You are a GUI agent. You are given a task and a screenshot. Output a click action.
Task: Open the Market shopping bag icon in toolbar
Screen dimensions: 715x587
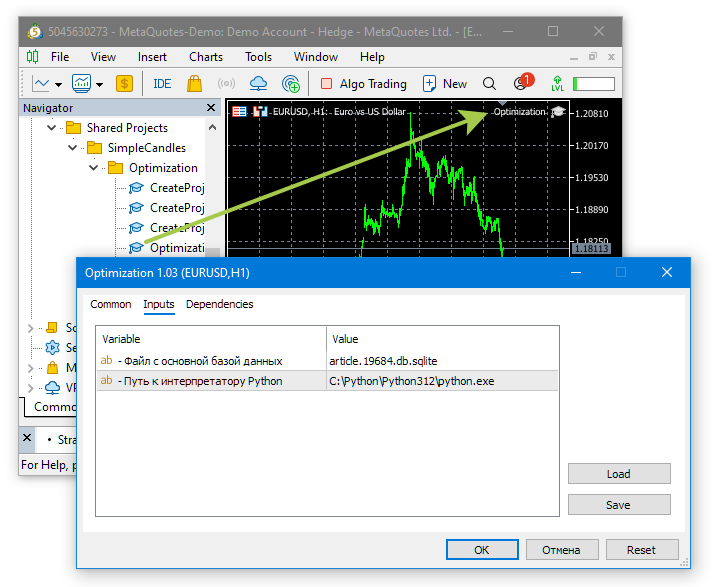(195, 84)
